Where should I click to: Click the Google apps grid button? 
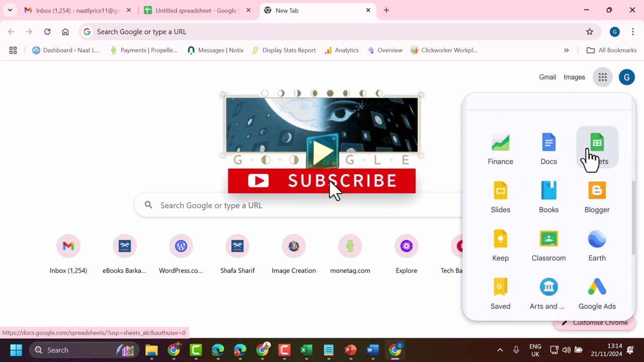pyautogui.click(x=602, y=77)
